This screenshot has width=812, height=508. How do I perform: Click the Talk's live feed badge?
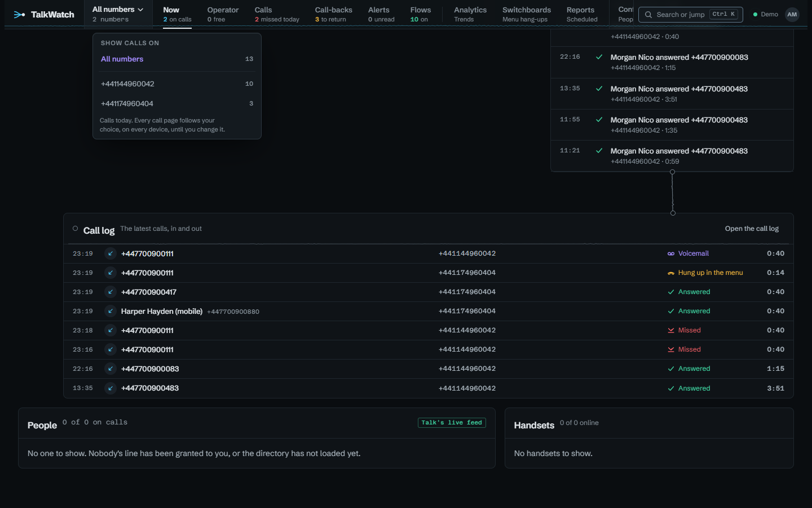click(452, 423)
